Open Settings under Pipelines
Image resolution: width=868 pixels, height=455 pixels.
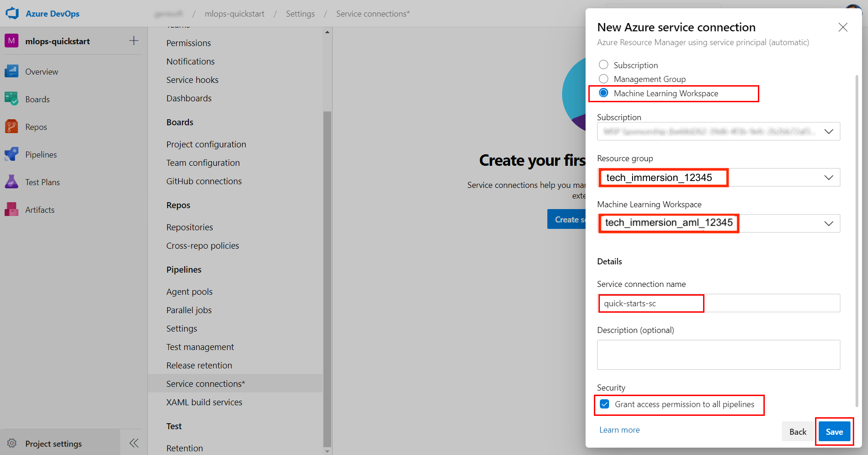(182, 328)
